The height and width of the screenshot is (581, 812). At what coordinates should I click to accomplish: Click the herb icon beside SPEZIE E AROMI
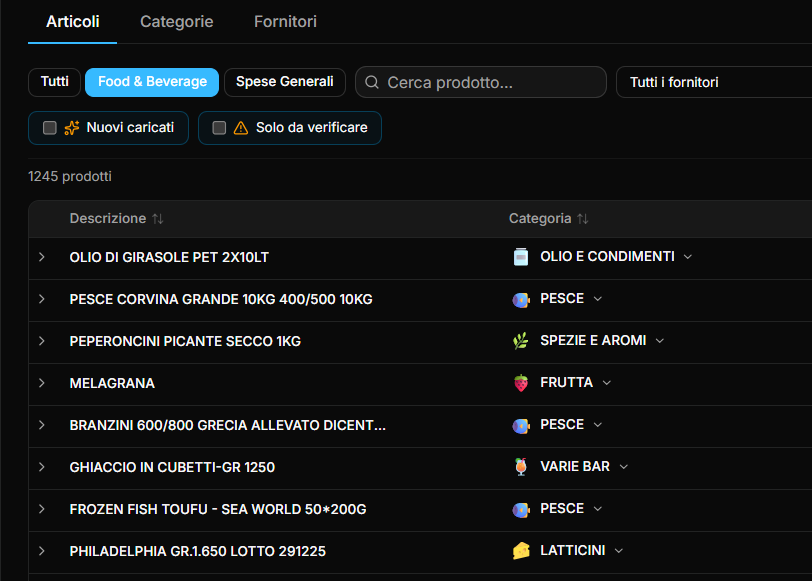(520, 341)
